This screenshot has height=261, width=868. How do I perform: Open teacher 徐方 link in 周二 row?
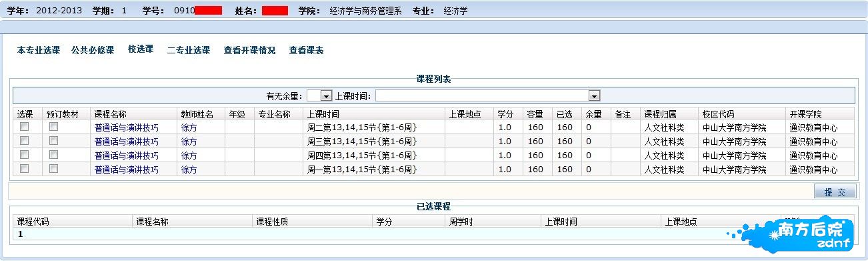tap(189, 127)
